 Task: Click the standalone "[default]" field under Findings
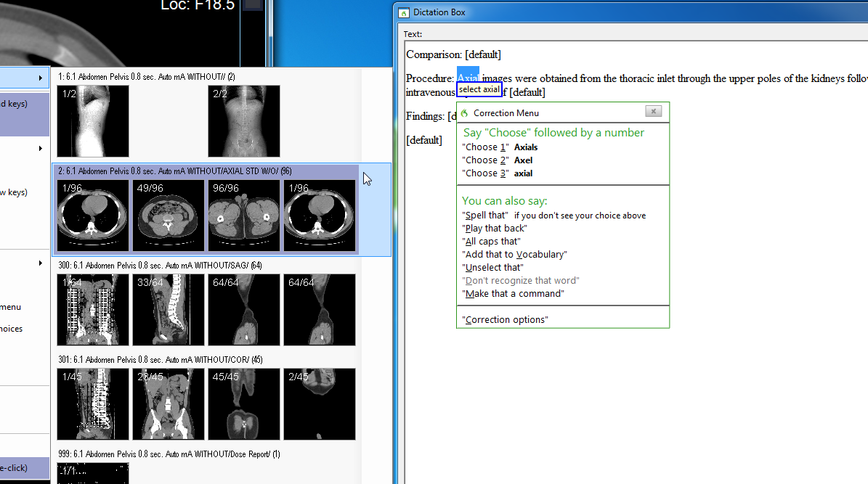[424, 141]
